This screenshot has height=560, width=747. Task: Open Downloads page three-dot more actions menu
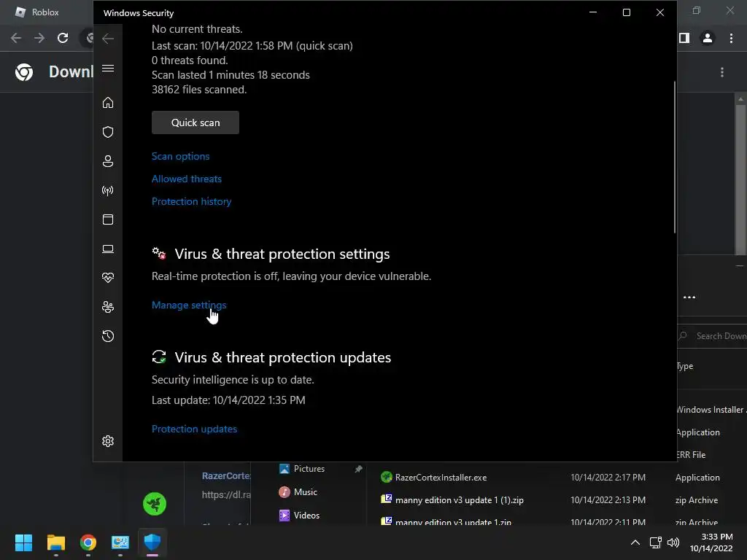(x=722, y=72)
